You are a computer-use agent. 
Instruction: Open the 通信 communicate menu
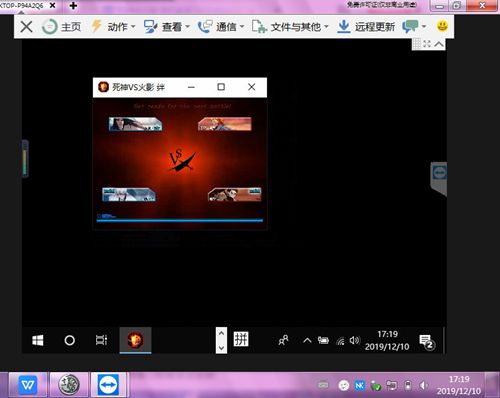pos(221,27)
